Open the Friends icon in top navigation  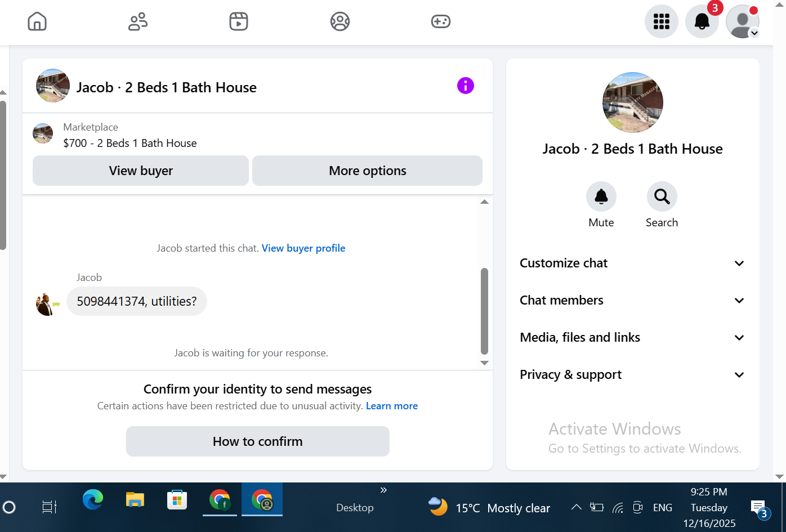point(138,21)
